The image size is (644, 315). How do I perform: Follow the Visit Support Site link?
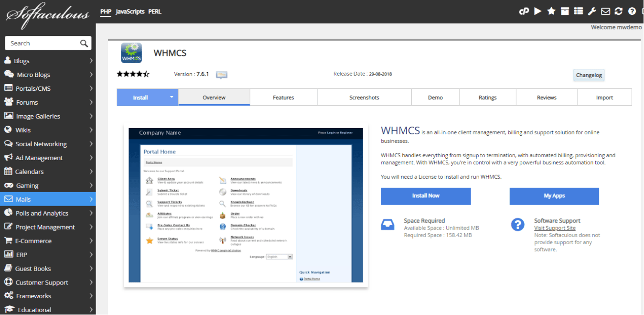(555, 228)
